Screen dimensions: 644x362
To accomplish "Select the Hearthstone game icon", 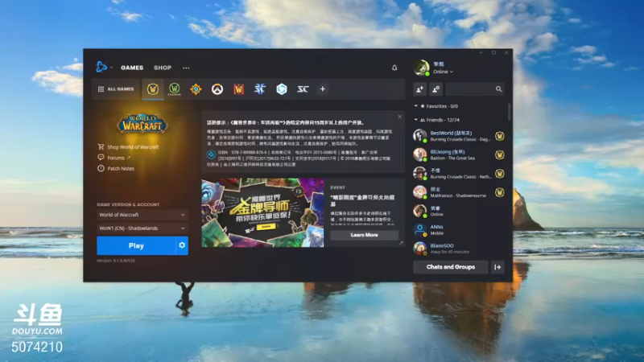I will tap(196, 89).
